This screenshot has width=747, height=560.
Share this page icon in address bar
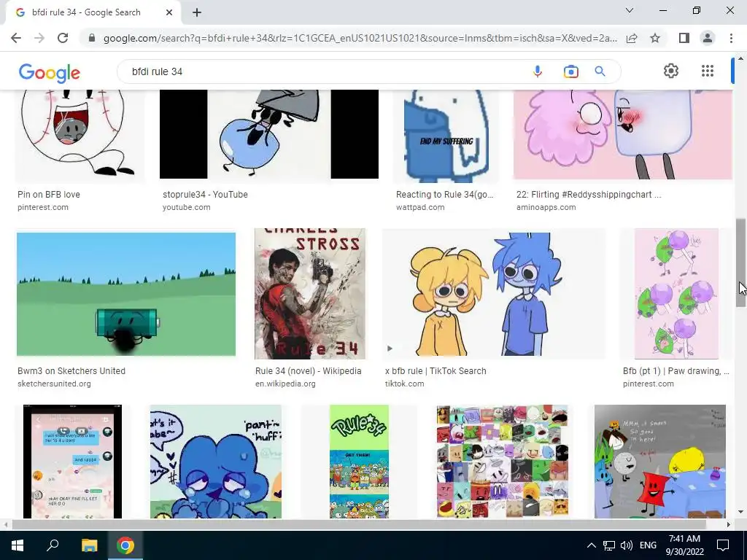point(632,38)
